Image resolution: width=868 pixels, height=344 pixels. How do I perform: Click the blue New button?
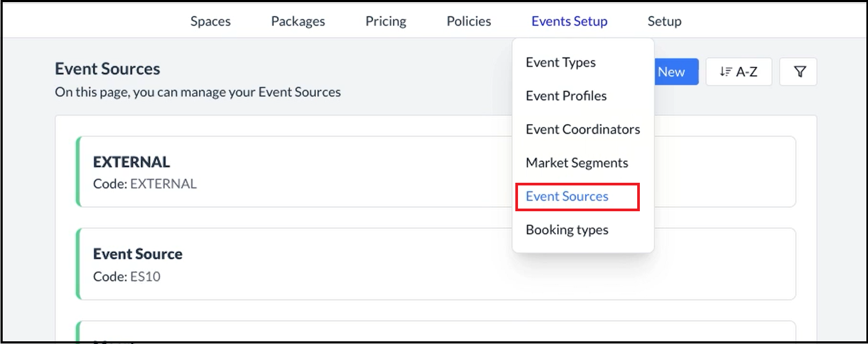click(675, 72)
